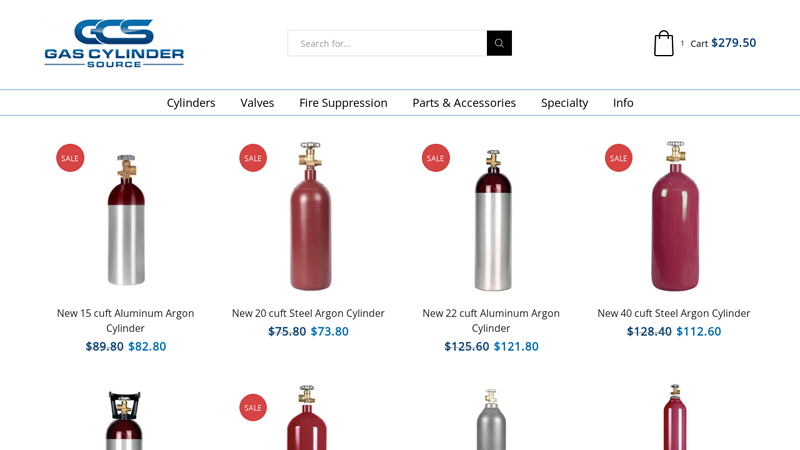Click the Sale badge on 20 cuft cylinder
800x450 pixels.
pyautogui.click(x=253, y=158)
